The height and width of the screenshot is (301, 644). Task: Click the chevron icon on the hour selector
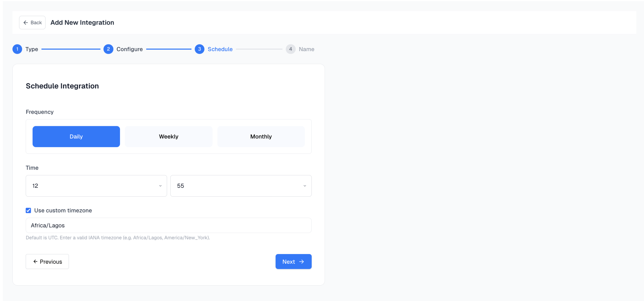coord(161,186)
